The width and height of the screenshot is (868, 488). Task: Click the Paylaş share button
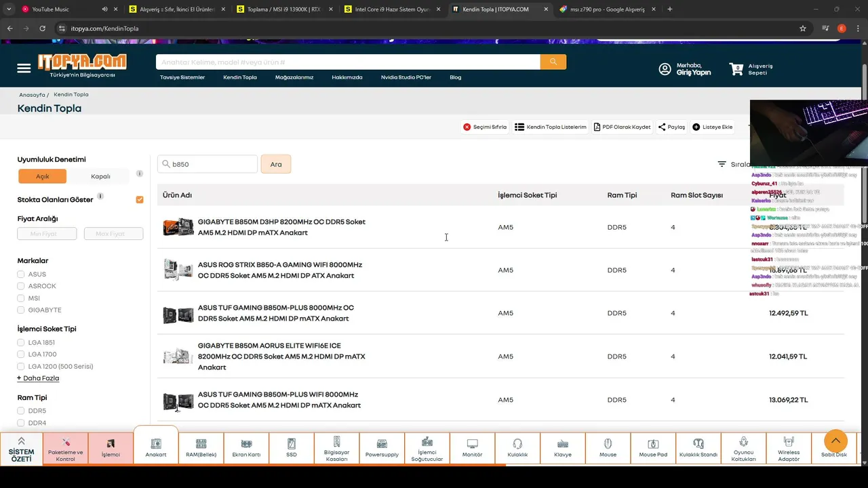(671, 127)
